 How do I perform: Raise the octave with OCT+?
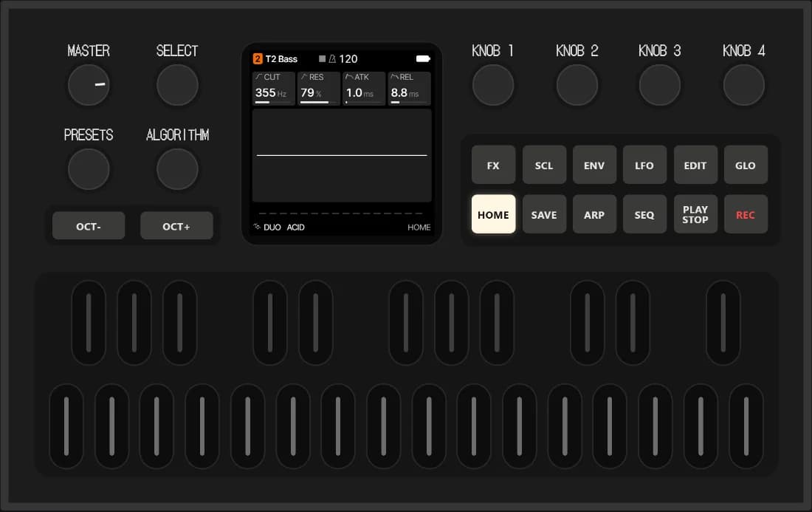click(x=176, y=226)
